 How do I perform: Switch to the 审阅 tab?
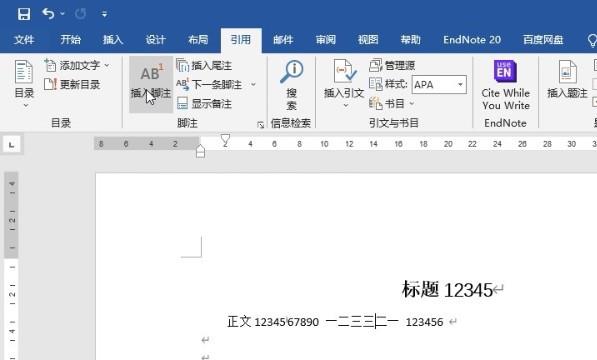point(326,40)
